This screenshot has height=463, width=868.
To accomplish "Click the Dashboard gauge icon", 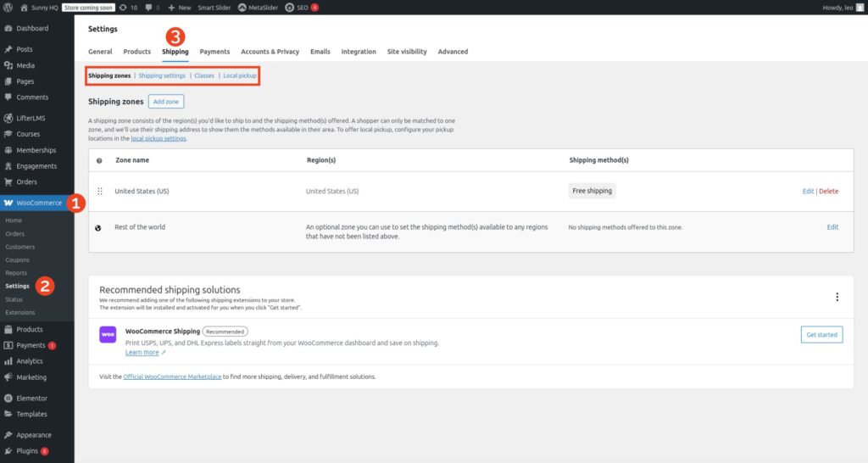I will pos(8,28).
